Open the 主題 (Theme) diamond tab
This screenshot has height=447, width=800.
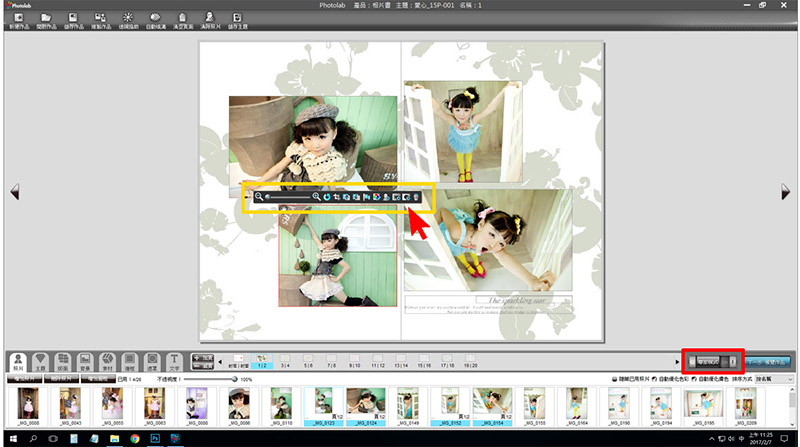40,362
